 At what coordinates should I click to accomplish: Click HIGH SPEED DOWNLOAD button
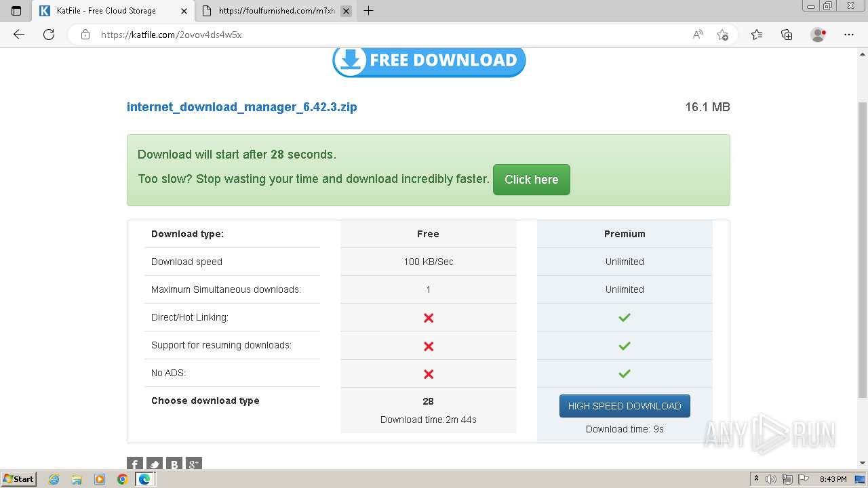pyautogui.click(x=625, y=406)
